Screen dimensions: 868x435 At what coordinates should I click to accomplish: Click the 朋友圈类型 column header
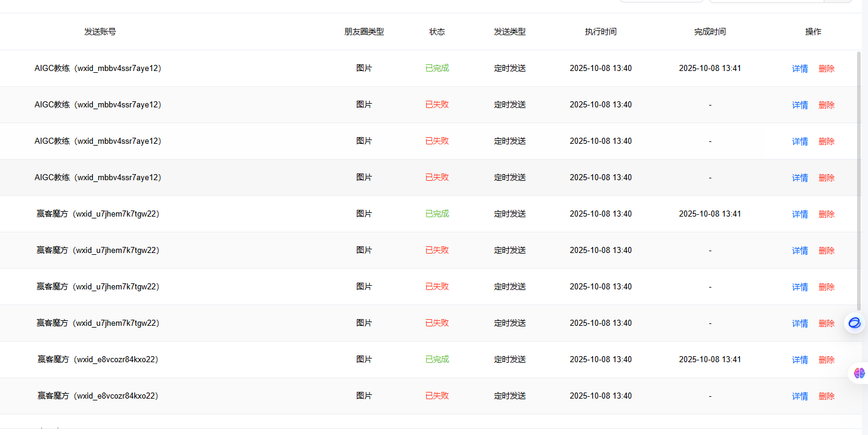(364, 32)
